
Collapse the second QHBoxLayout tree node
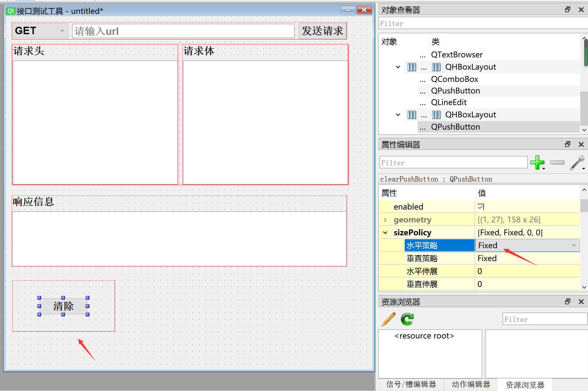[398, 115]
